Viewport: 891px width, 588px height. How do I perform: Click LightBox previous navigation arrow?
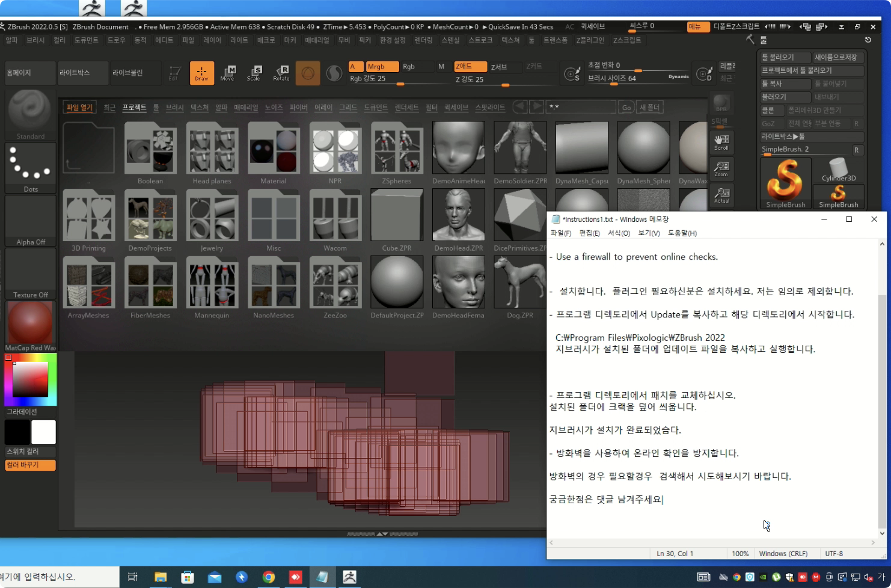pos(520,107)
